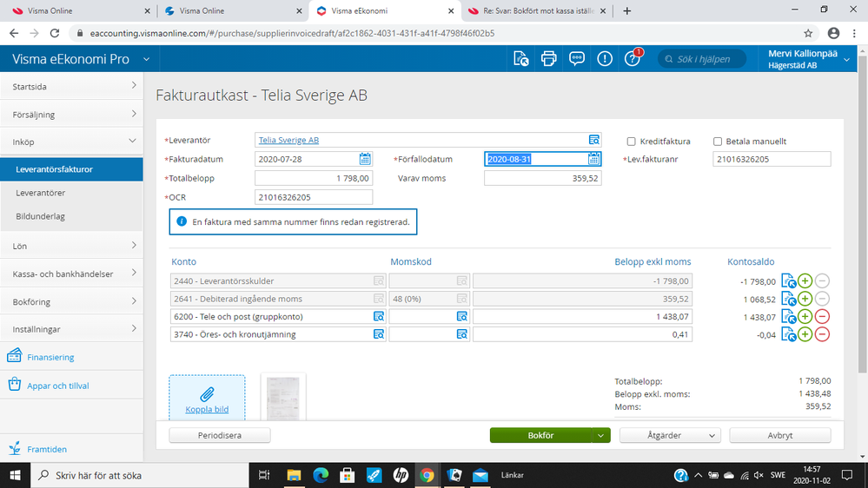
Task: Click the green Bokför button
Action: pyautogui.click(x=540, y=435)
